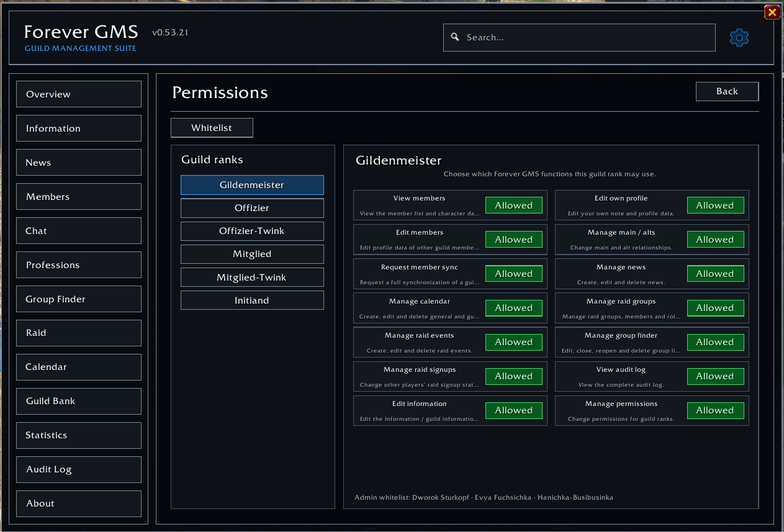Switch to the Raid page
This screenshot has height=532, width=784.
click(79, 333)
